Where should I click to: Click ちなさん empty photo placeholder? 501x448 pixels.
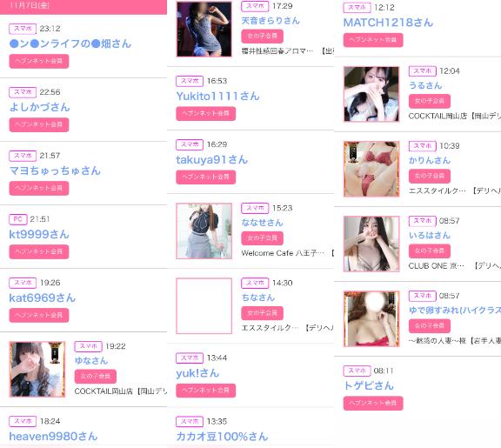[204, 306]
